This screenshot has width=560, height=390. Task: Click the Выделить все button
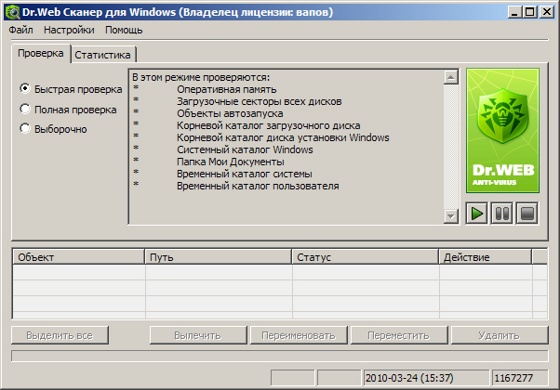(60, 335)
